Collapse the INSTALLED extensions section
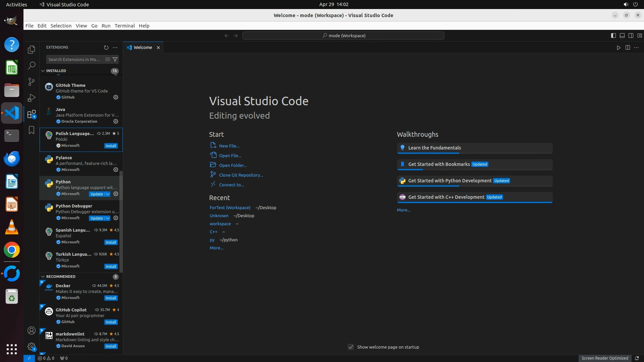 point(43,71)
